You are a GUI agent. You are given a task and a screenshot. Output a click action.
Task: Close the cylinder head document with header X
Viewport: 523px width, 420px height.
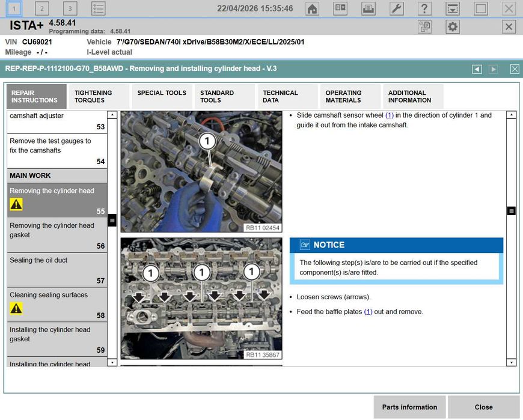click(x=515, y=69)
